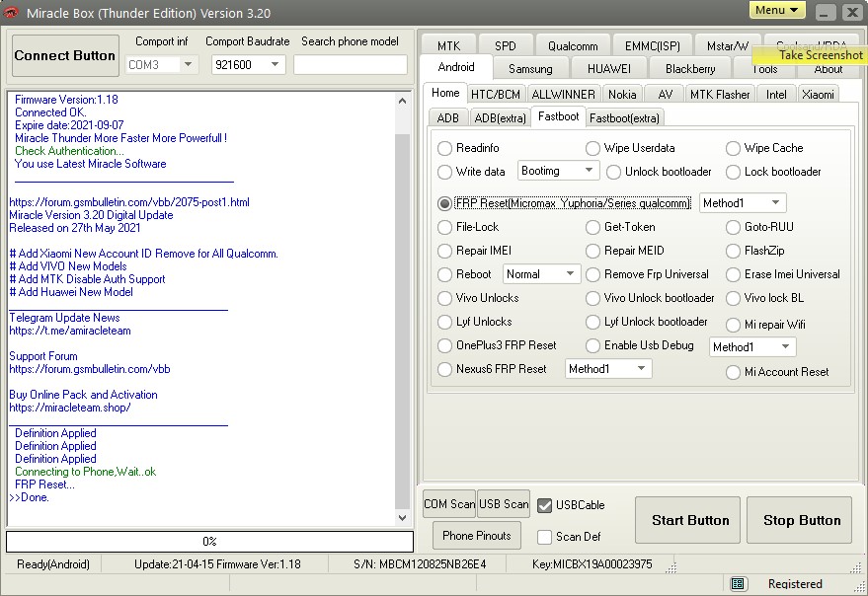This screenshot has width=868, height=596.
Task: Expand the Bootimg dropdown beside Write data
Action: pos(589,171)
